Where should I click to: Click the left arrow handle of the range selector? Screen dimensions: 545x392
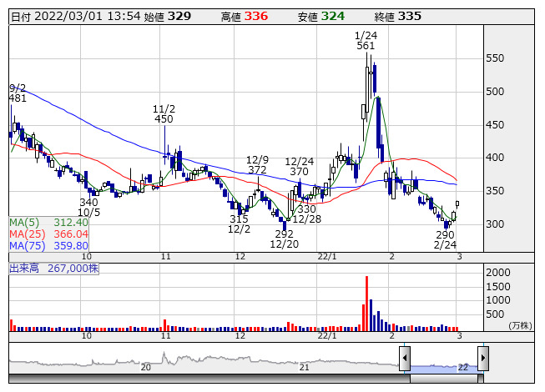tap(405, 359)
